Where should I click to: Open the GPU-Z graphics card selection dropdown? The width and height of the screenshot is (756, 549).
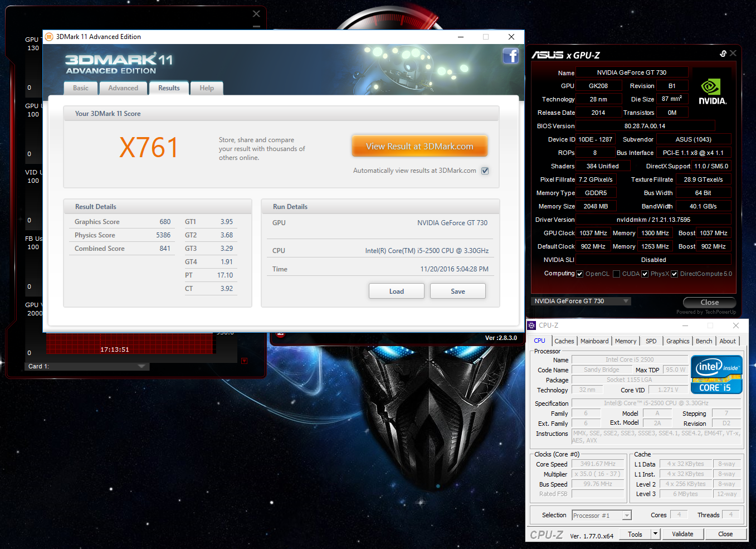click(x=582, y=301)
